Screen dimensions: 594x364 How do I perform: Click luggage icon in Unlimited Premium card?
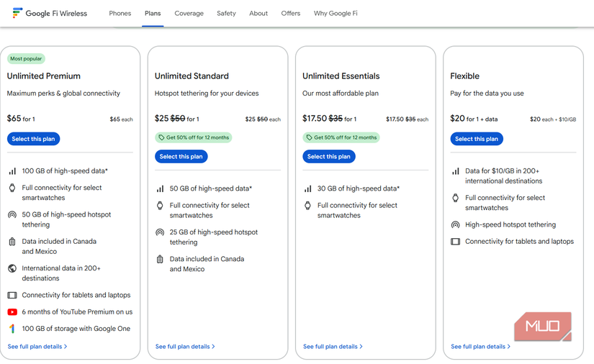12,242
